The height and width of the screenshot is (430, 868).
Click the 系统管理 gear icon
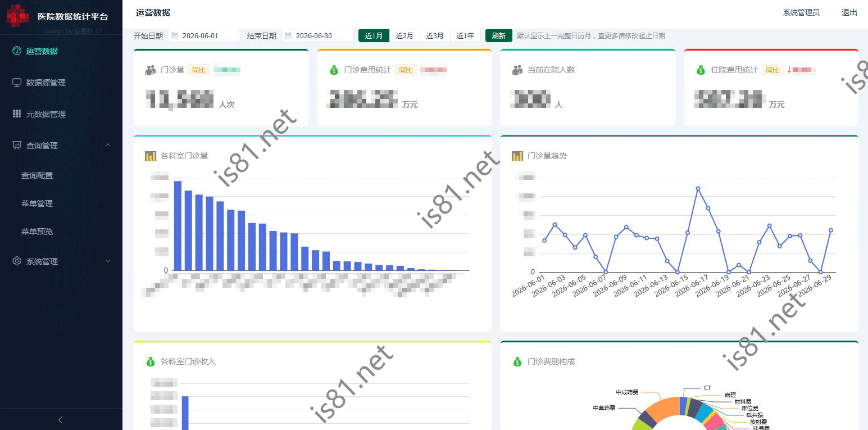tap(17, 261)
